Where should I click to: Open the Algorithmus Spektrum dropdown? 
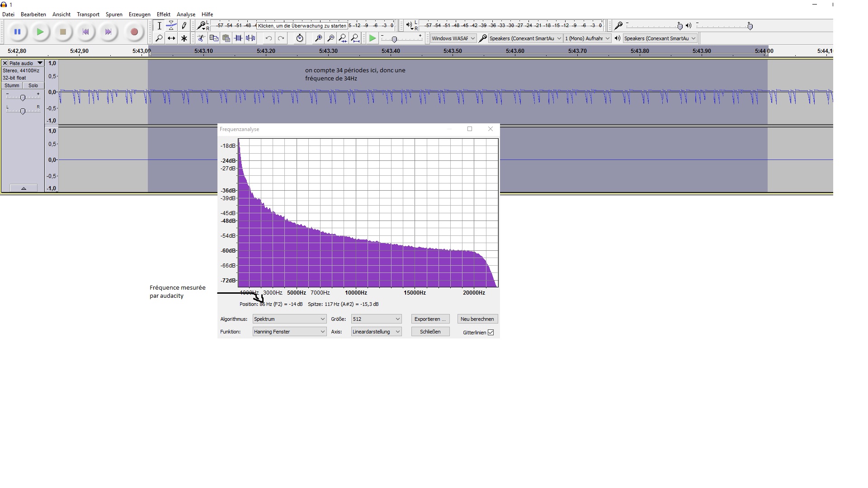pos(289,319)
